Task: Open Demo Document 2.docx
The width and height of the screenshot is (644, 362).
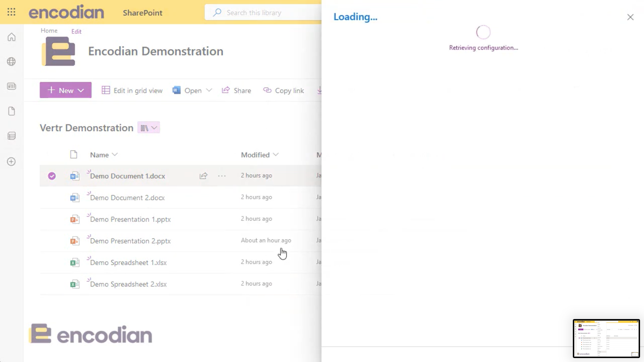Action: [x=127, y=198]
